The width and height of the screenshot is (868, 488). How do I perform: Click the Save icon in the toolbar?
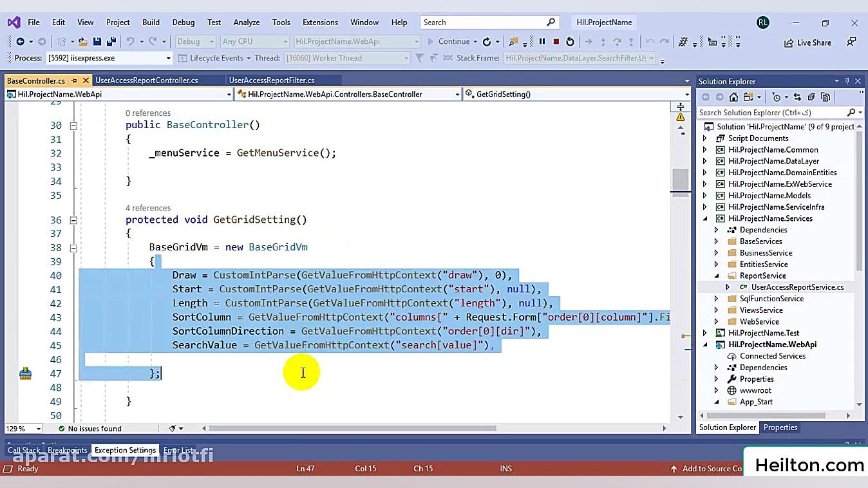click(97, 42)
